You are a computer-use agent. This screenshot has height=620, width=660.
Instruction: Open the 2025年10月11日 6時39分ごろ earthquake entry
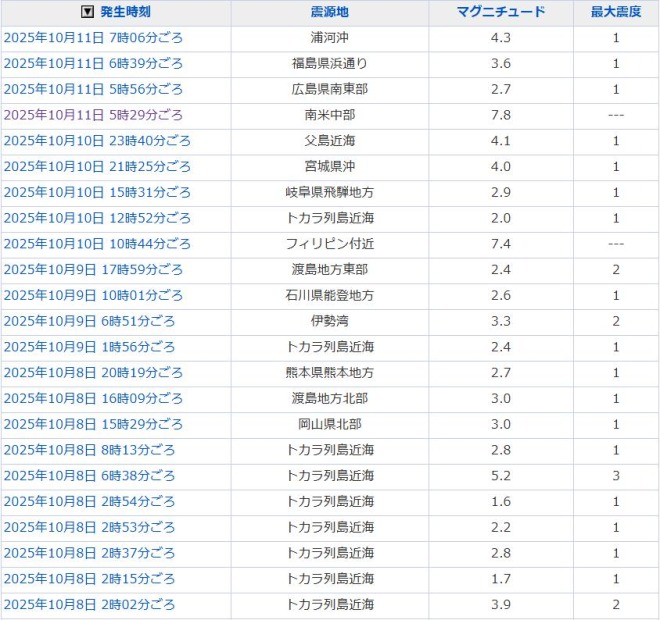[x=94, y=64]
